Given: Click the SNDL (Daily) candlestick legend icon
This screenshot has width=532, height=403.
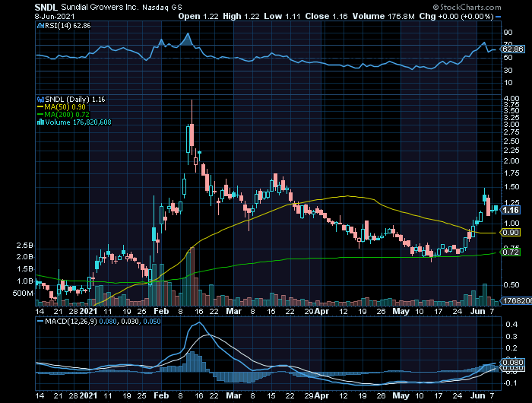Looking at the screenshot, I should point(41,100).
